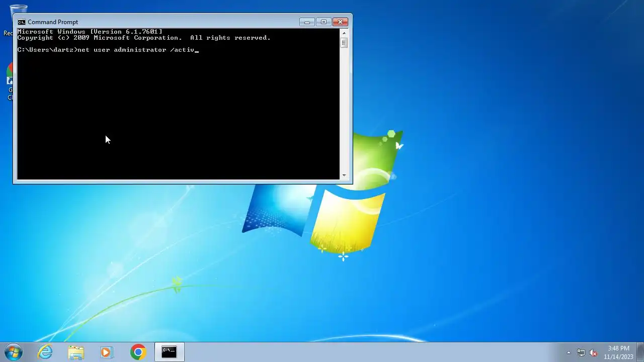Click the Command Prompt scroll down arrow
Viewport: 644px width, 362px height.
344,175
